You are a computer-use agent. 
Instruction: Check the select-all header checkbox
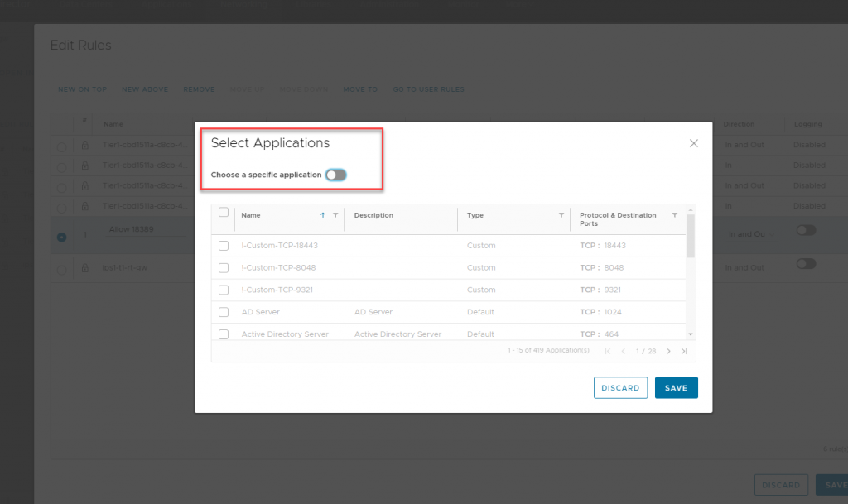click(x=224, y=213)
